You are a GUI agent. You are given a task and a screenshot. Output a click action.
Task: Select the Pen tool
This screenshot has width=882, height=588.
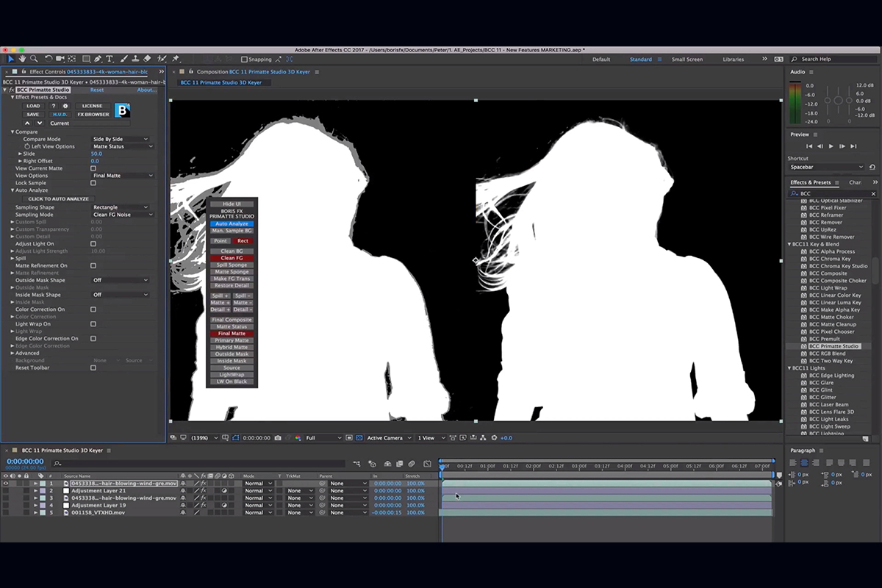pyautogui.click(x=98, y=59)
